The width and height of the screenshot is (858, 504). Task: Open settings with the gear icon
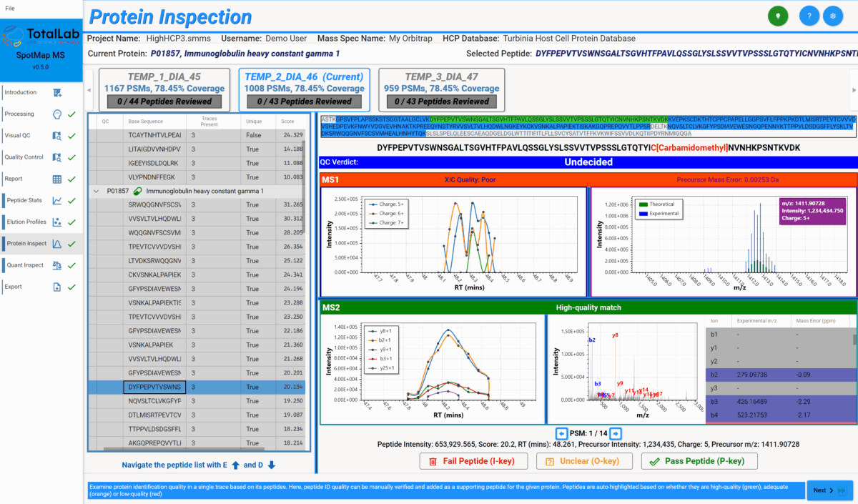pyautogui.click(x=832, y=16)
